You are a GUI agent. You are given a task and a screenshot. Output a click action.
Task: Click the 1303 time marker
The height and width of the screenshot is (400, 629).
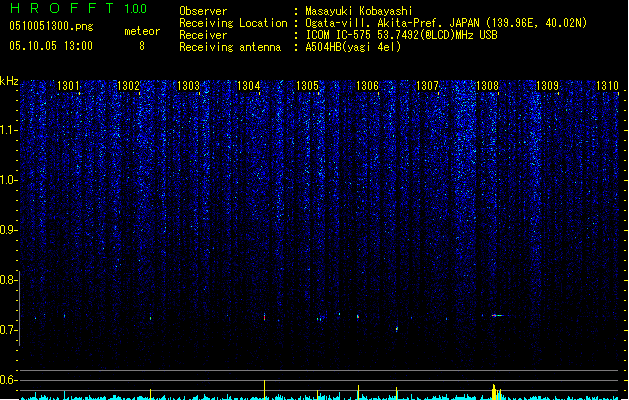tap(188, 85)
